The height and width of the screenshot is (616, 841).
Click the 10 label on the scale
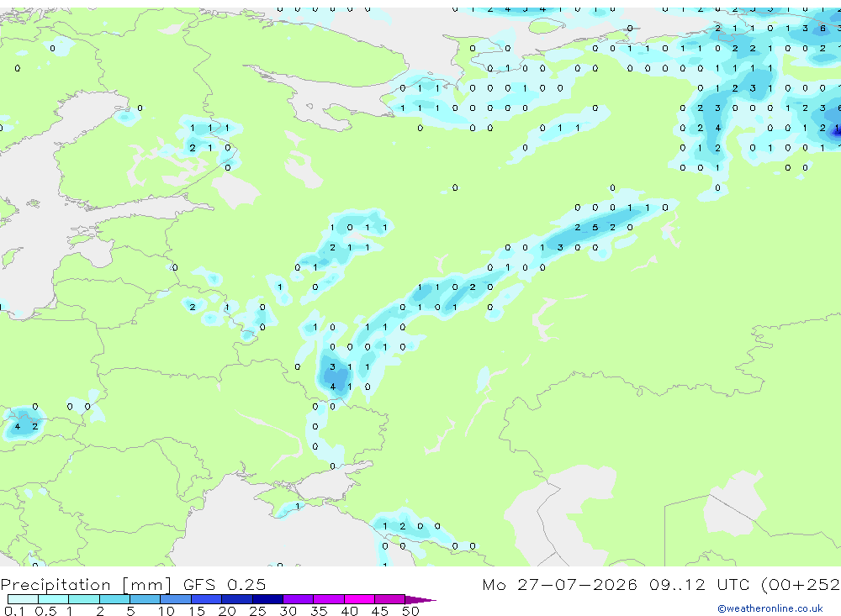[166, 611]
